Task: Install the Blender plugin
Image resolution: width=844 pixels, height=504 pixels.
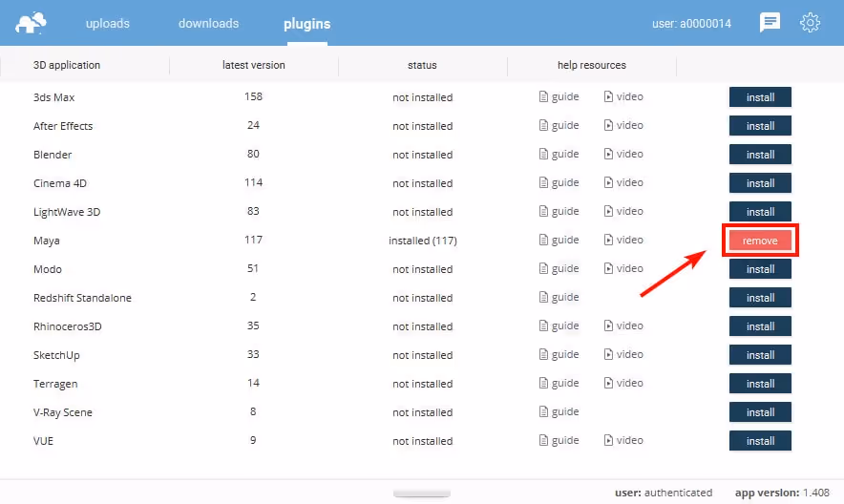Action: tap(760, 155)
